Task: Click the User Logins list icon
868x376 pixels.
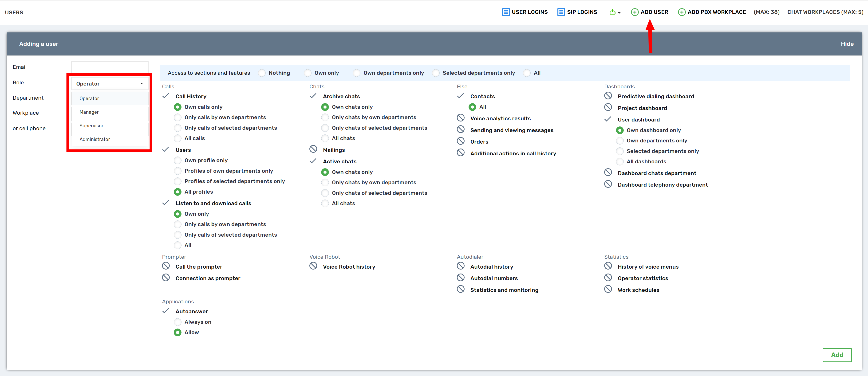Action: point(505,12)
